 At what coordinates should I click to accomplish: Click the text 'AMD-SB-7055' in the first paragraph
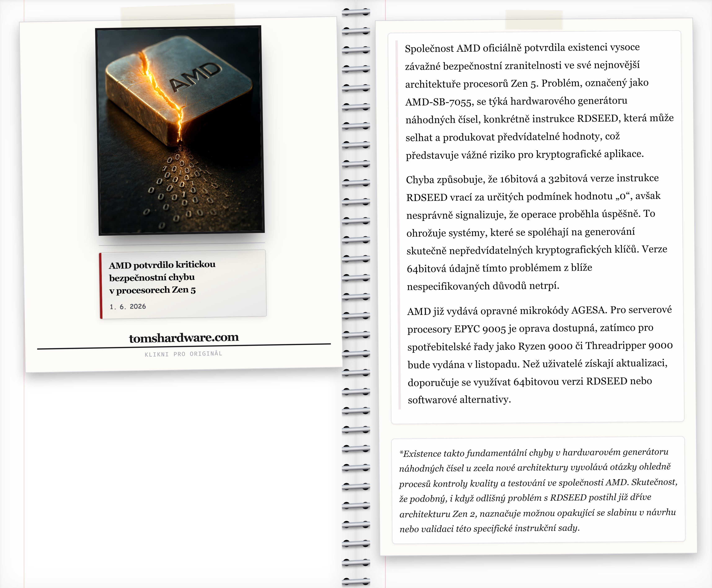click(x=439, y=102)
